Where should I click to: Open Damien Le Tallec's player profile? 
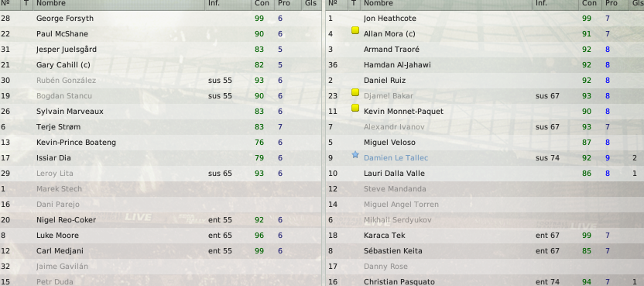point(396,158)
